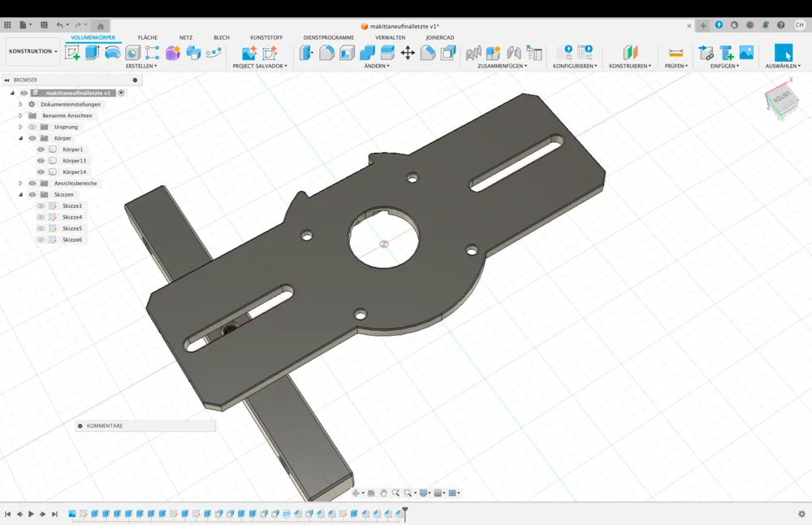Toggle visibility of Körper14
The image size is (812, 525).
click(41, 172)
